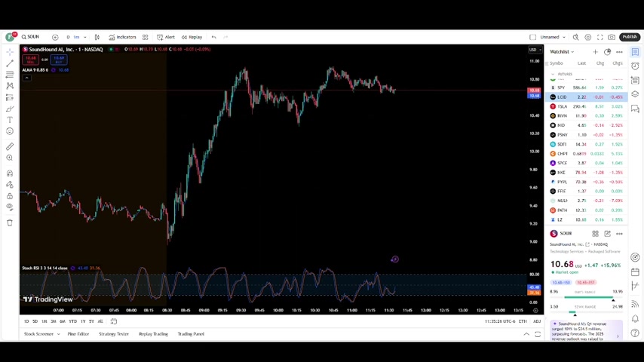Set chart range to YTD

(72, 321)
